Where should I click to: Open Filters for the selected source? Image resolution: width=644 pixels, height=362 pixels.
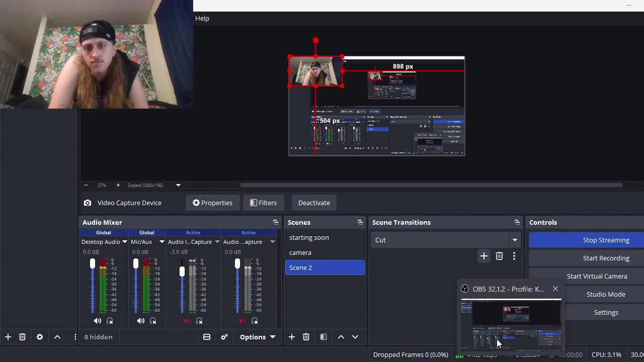point(263,203)
